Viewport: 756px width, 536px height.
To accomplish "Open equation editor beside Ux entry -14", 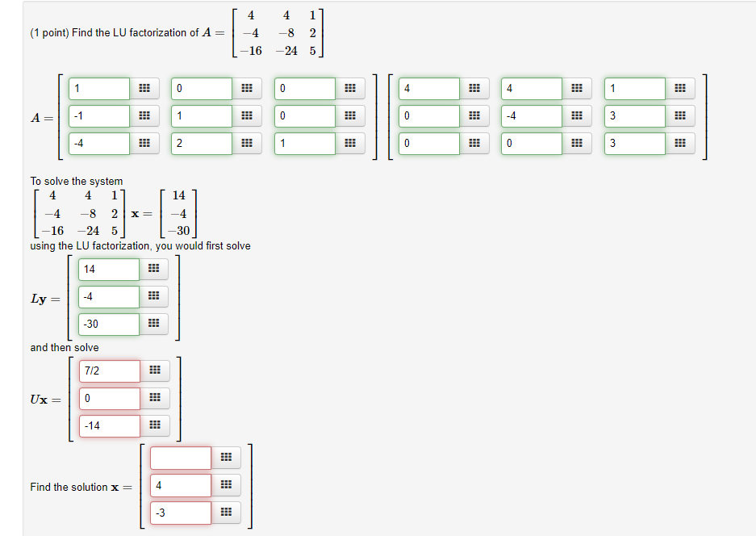I will click(154, 425).
